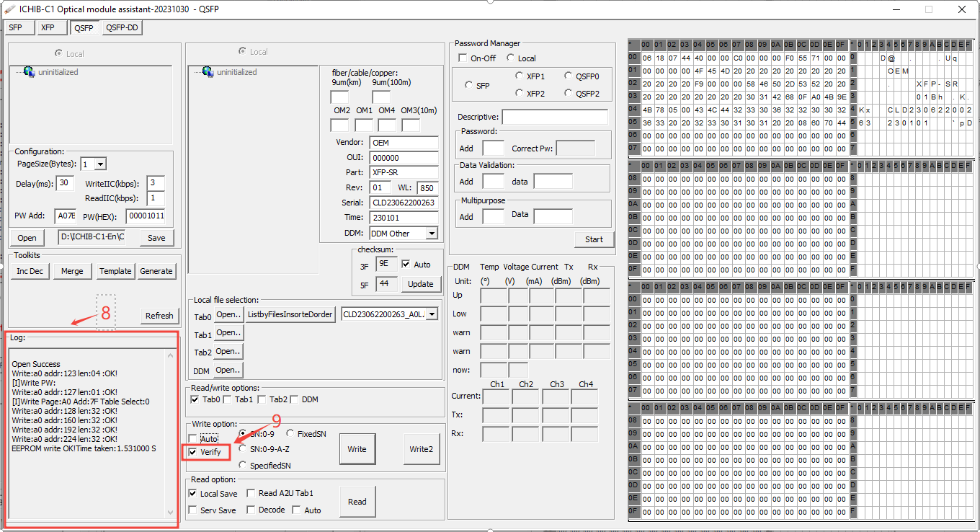Click the uninitialized device icon in middle panel

[208, 72]
